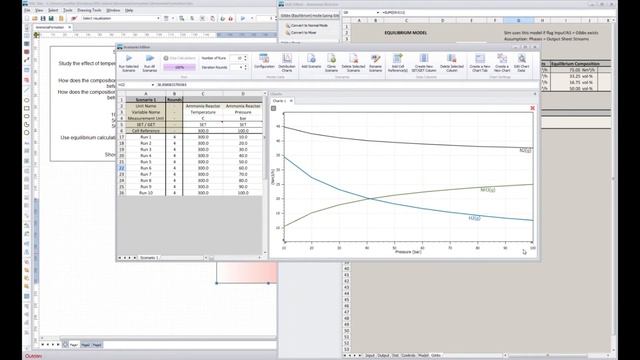
Task: Select the Model sheet tab in Unit Editor
Action: [x=423, y=356]
